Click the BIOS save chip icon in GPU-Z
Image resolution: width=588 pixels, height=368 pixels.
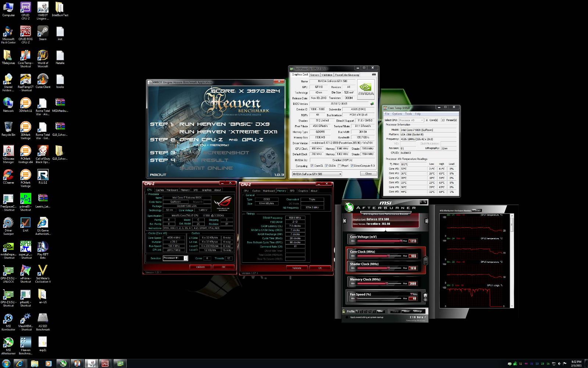[x=372, y=104]
